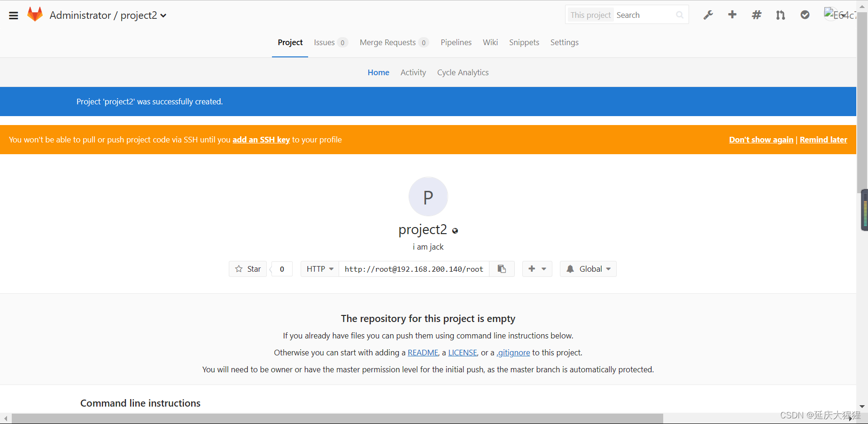The image size is (868, 424).
Task: Open the Snippets tab
Action: click(x=524, y=42)
